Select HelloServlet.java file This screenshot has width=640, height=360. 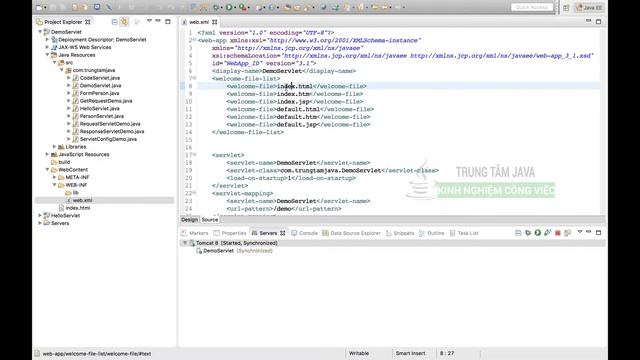[x=100, y=109]
